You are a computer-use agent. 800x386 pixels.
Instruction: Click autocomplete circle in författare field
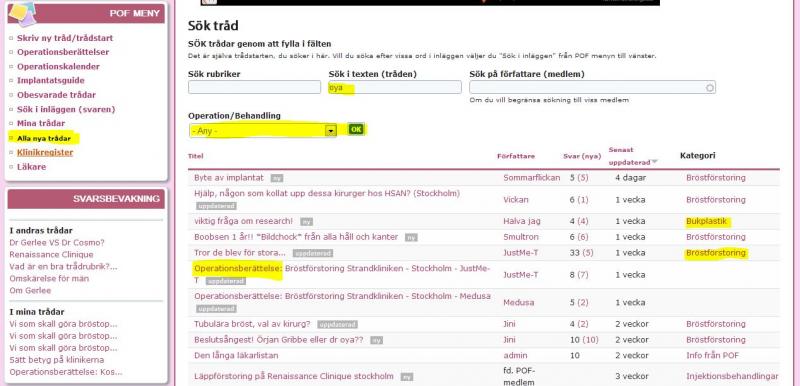pyautogui.click(x=710, y=88)
